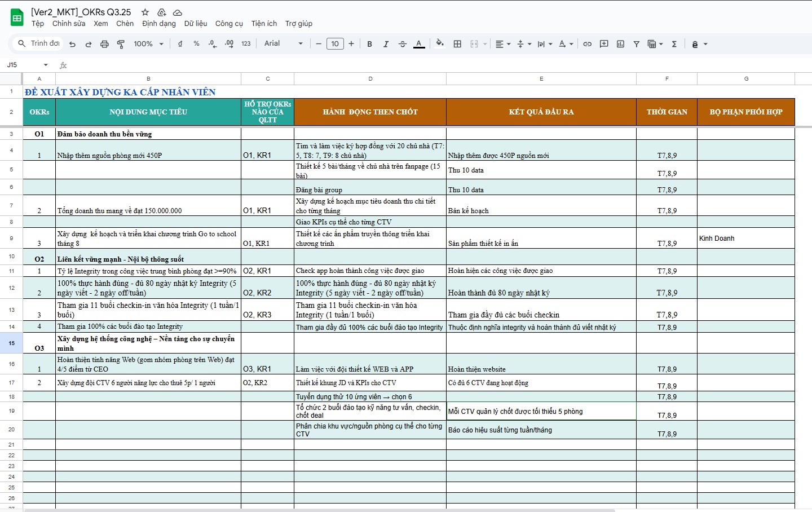The height and width of the screenshot is (512, 812).
Task: Click the increase font size plus button
Action: 351,44
